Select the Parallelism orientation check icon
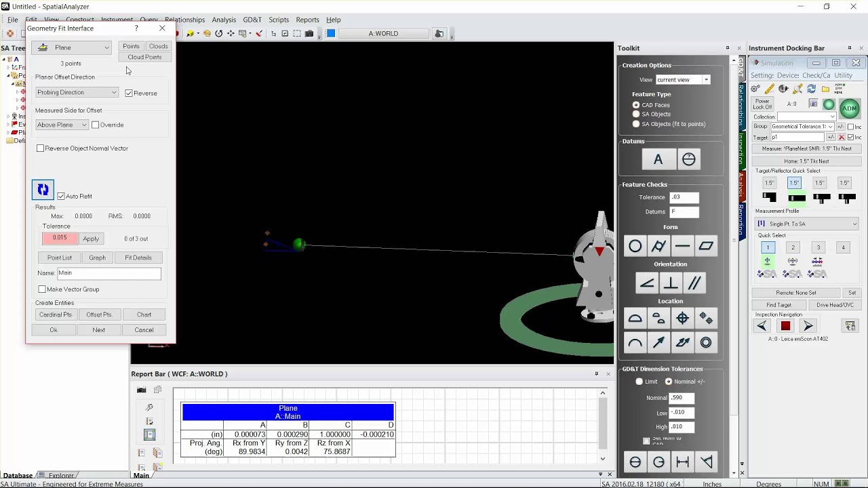 coord(694,283)
